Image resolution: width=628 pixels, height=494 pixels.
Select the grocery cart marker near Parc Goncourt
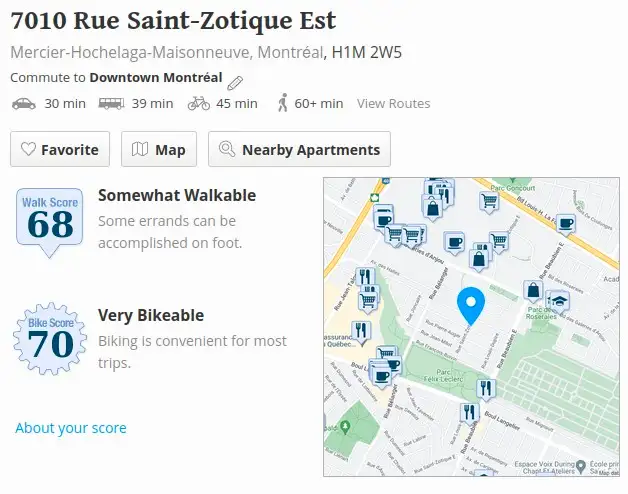pyautogui.click(x=489, y=202)
